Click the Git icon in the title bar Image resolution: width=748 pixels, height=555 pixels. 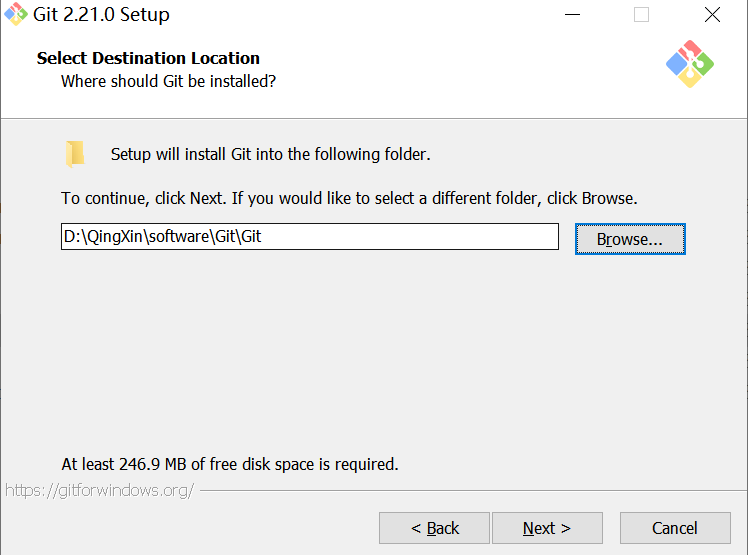click(15, 15)
